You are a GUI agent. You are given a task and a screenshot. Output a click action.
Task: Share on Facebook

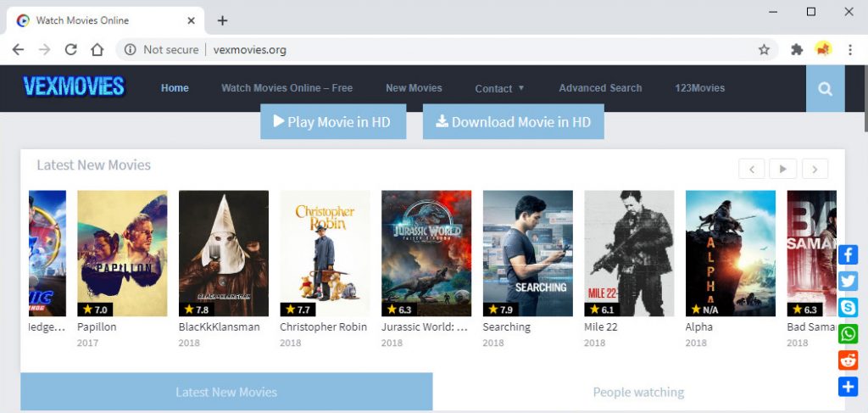point(848,254)
